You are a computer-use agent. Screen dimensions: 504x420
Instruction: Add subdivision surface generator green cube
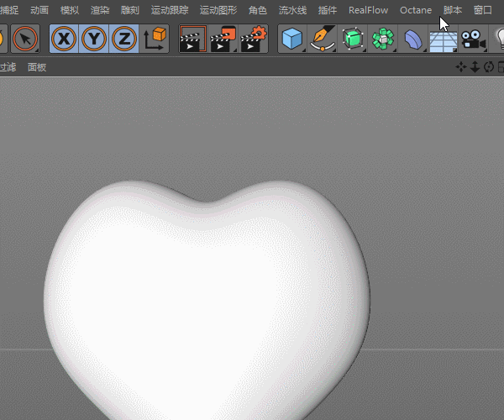tap(353, 39)
